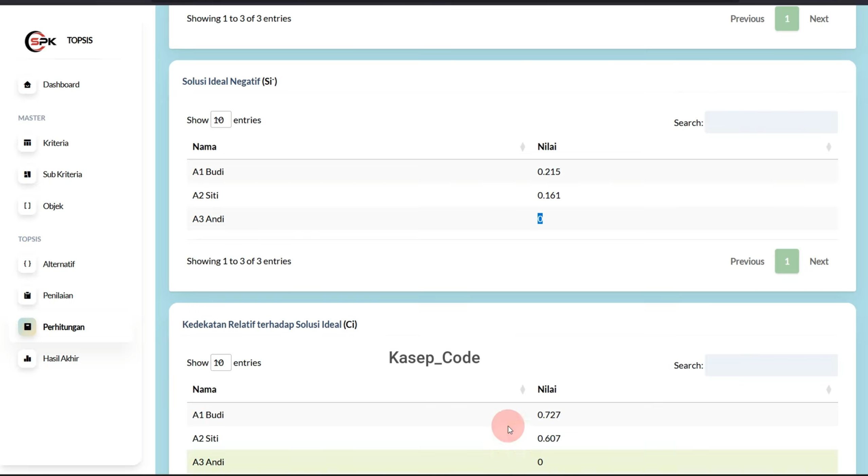Click the Kriteria table icon

(x=27, y=143)
